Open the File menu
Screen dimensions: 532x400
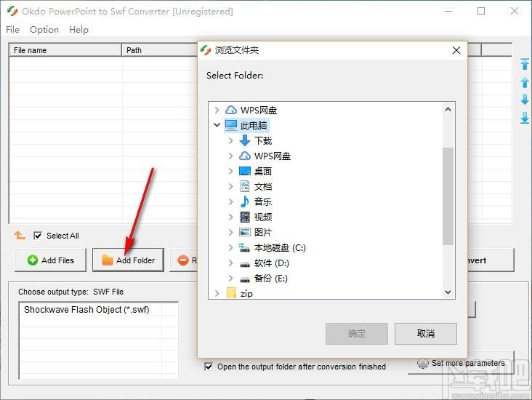pos(12,30)
